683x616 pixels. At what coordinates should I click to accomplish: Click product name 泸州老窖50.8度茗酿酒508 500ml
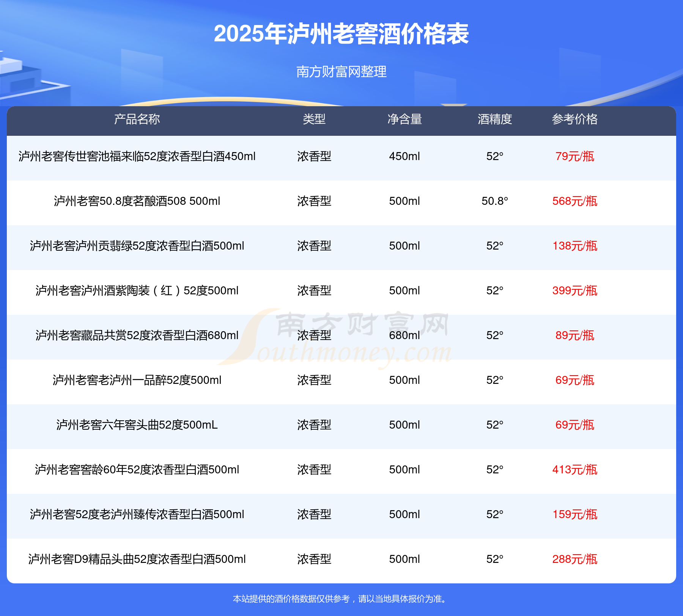coord(137,201)
